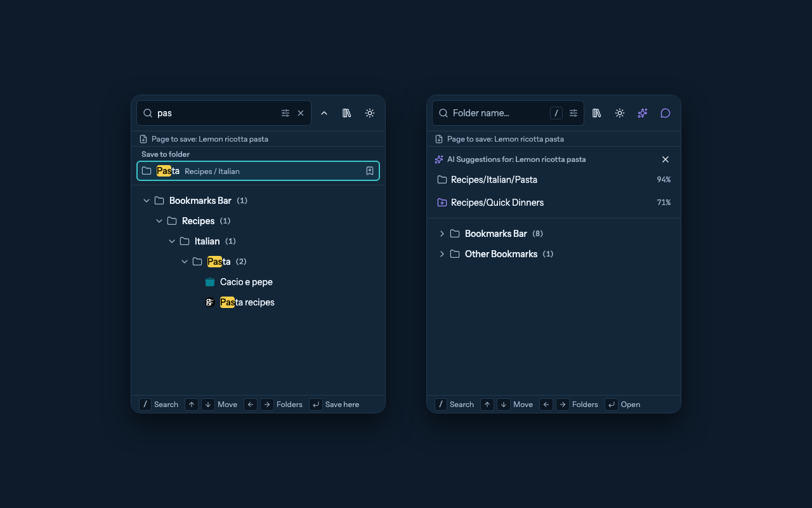Open the library icon in the AI Suggestions panel
The width and height of the screenshot is (812, 508).
click(597, 113)
